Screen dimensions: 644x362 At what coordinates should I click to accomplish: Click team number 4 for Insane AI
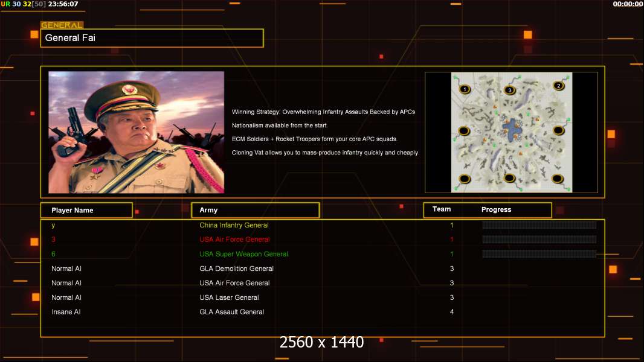click(x=452, y=312)
